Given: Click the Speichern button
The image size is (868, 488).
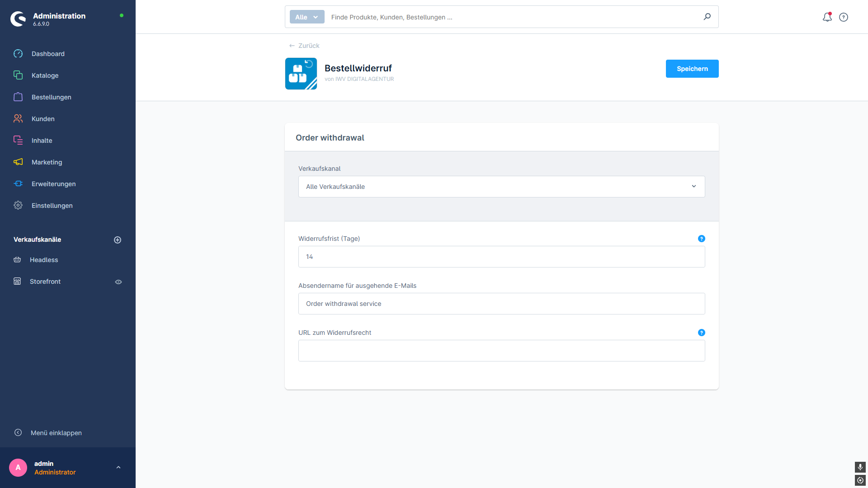Looking at the screenshot, I should click(692, 69).
